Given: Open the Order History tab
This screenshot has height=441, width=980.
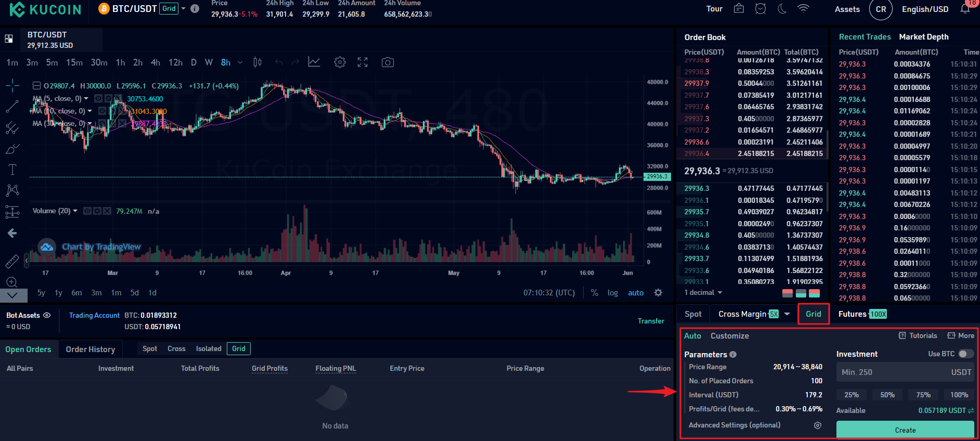Looking at the screenshot, I should point(91,349).
